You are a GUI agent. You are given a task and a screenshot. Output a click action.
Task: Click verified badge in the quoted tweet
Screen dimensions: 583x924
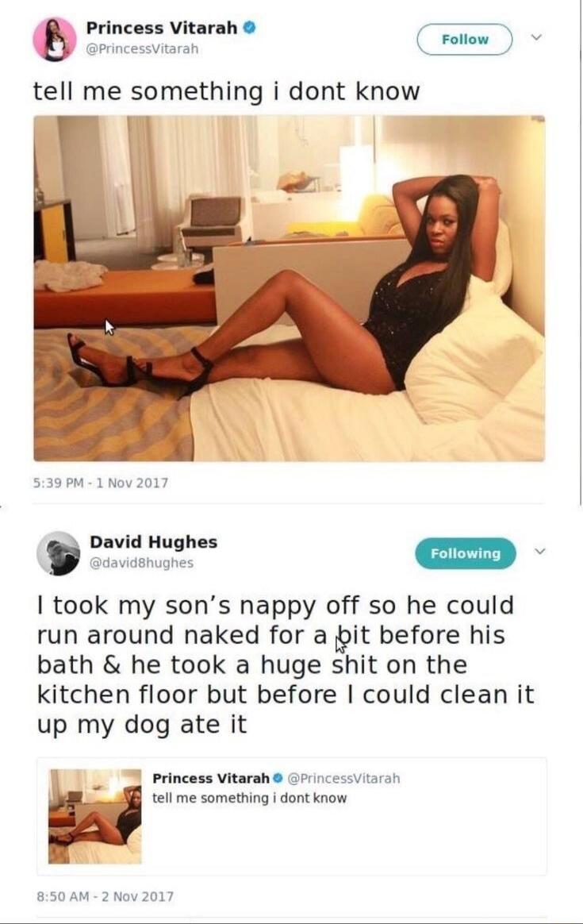[278, 779]
